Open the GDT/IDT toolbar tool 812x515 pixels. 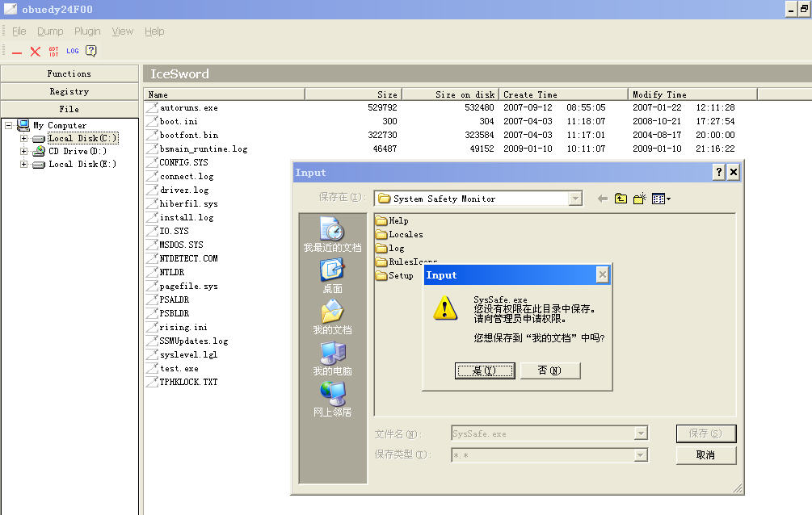tap(54, 52)
